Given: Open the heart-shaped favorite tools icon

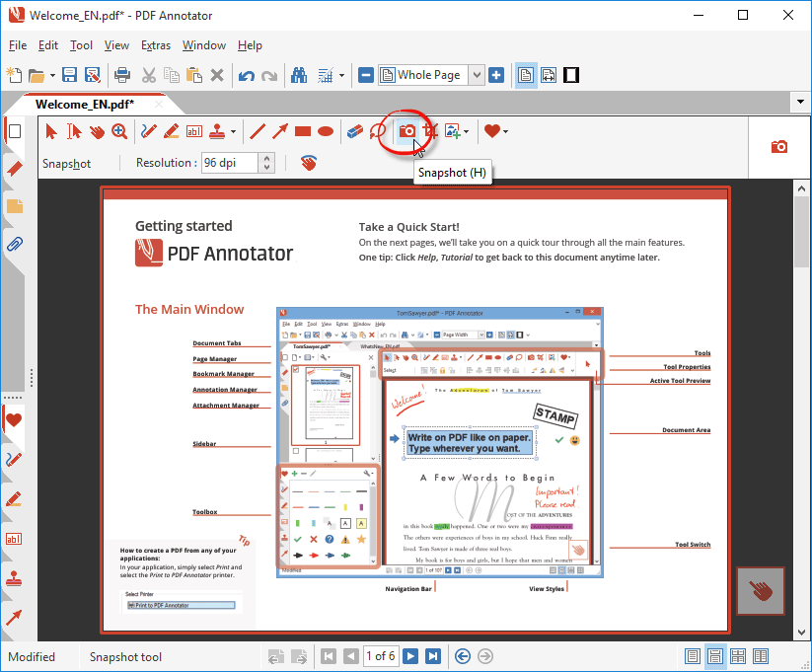Looking at the screenshot, I should click(492, 130).
